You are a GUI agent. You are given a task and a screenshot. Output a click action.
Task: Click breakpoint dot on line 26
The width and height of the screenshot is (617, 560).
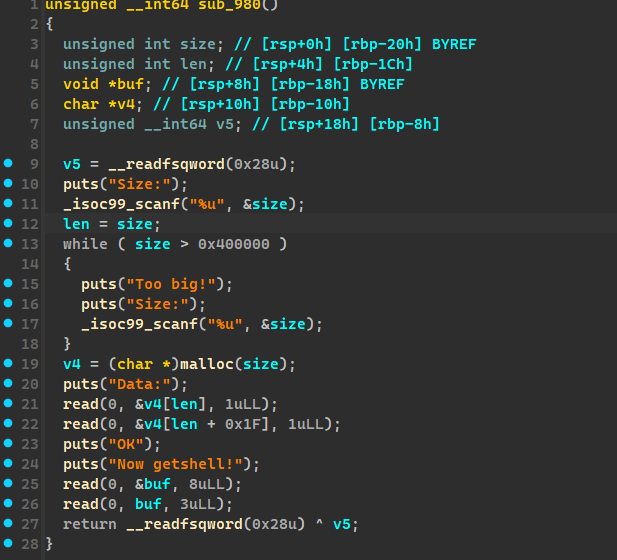[x=9, y=504]
